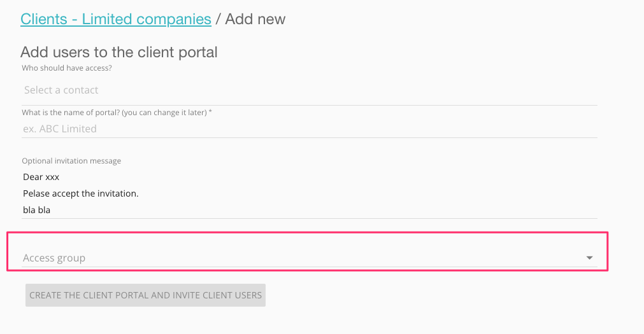Image resolution: width=644 pixels, height=334 pixels.
Task: Click the word 'invitation' in the message body
Action: 117,193
